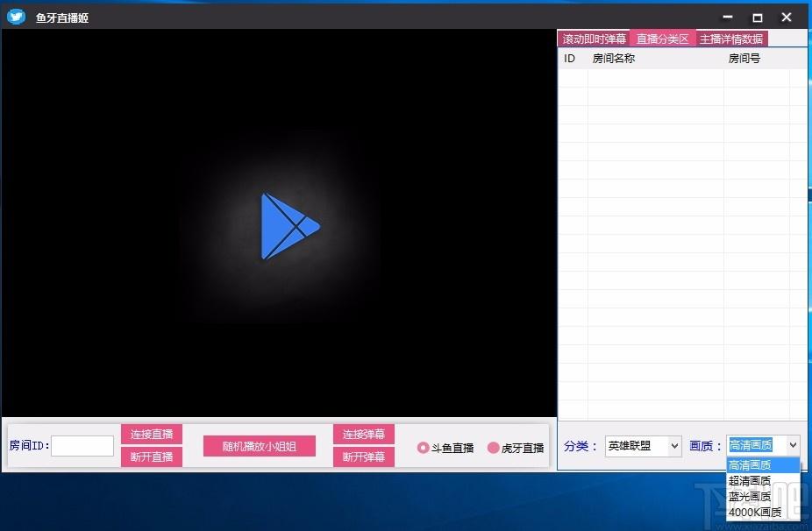This screenshot has height=531, width=812.
Task: Open the 直播分类区 tab
Action: click(x=663, y=39)
